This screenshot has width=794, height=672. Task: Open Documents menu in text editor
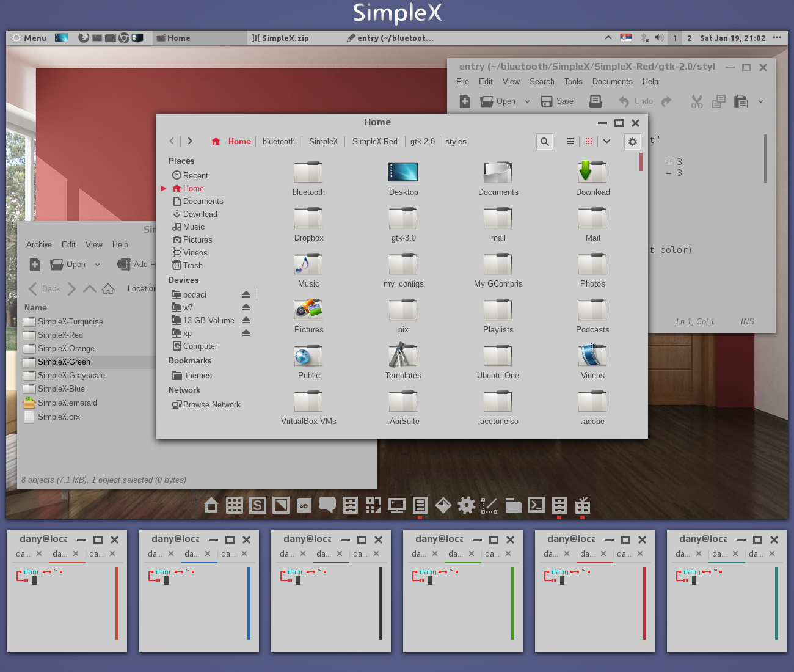click(612, 82)
